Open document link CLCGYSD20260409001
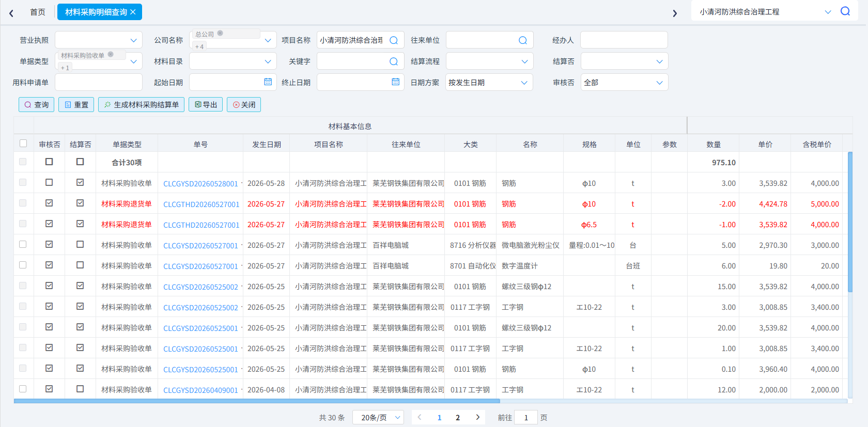The width and height of the screenshot is (868, 427). tap(200, 390)
